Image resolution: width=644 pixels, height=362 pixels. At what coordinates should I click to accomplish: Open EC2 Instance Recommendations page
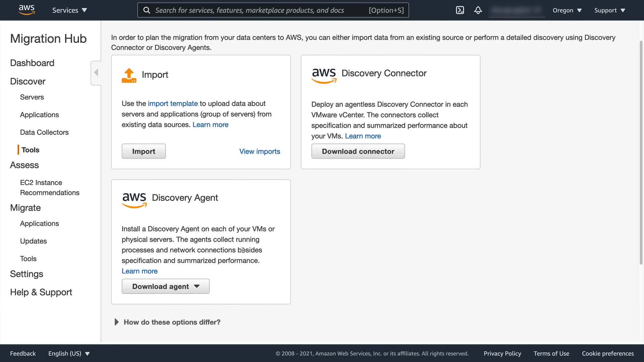point(50,187)
